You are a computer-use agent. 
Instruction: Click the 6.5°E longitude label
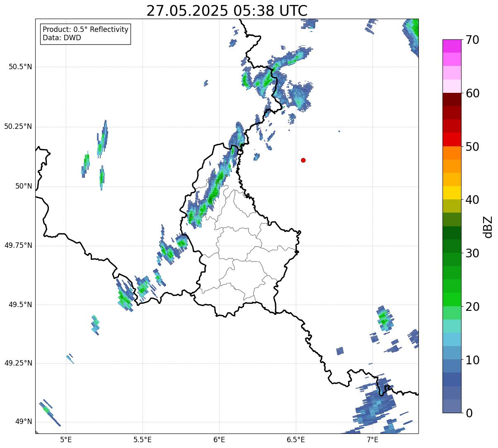coord(296,440)
